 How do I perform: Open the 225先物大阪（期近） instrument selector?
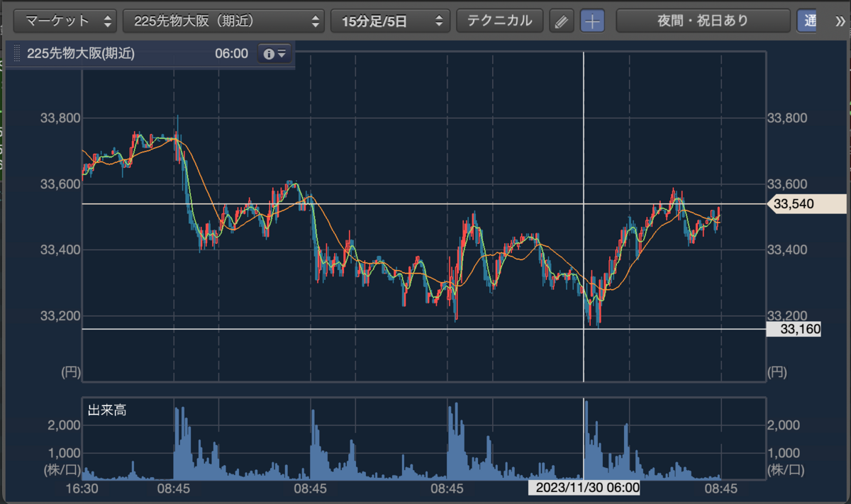223,21
